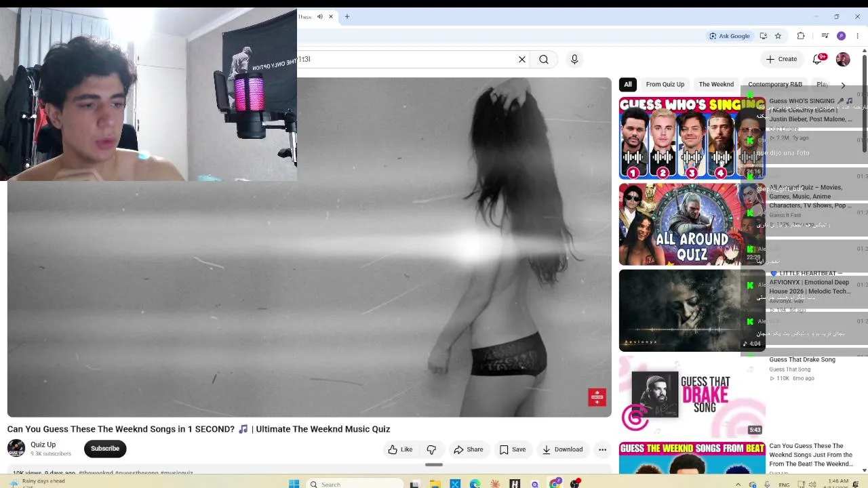The width and height of the screenshot is (868, 488).
Task: Click the Guess That Song channel name
Action: 790,369
